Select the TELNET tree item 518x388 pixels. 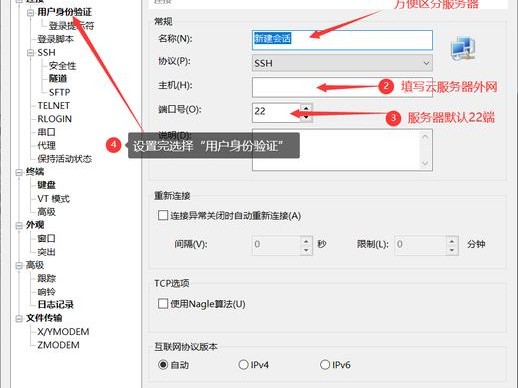coord(54,106)
